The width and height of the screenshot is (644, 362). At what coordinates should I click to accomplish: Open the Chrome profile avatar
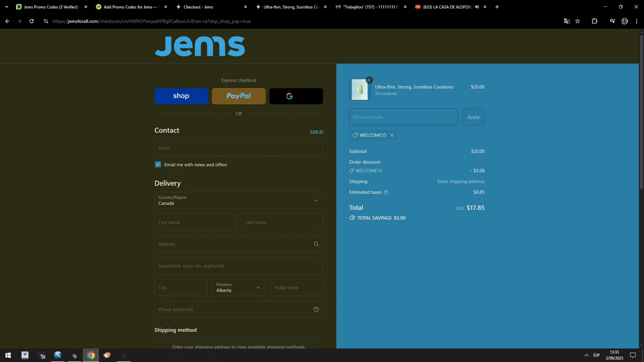625,21
